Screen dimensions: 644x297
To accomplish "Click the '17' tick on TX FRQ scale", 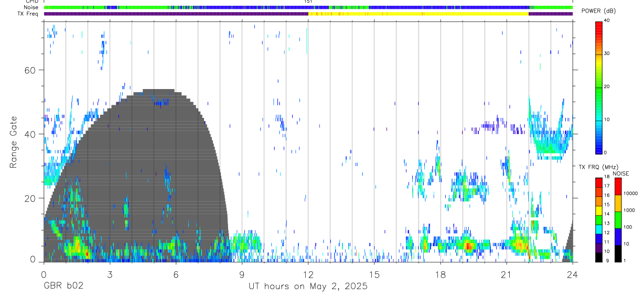I will pyautogui.click(x=607, y=186).
